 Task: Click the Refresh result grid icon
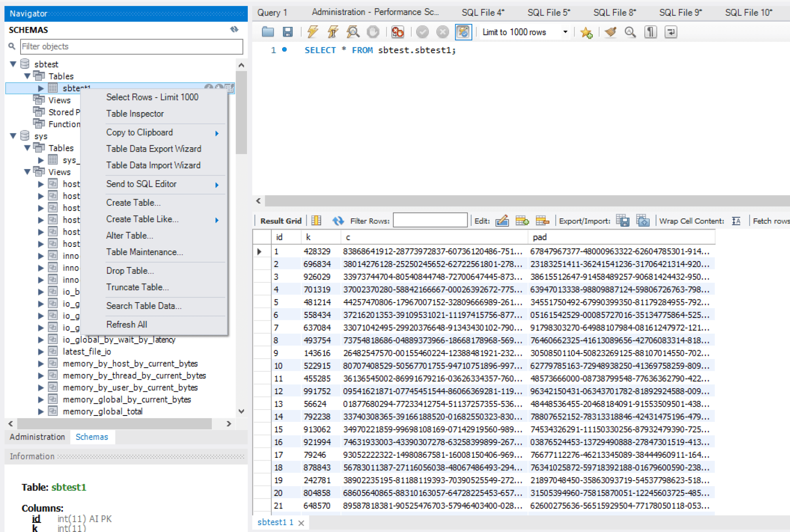(x=338, y=220)
